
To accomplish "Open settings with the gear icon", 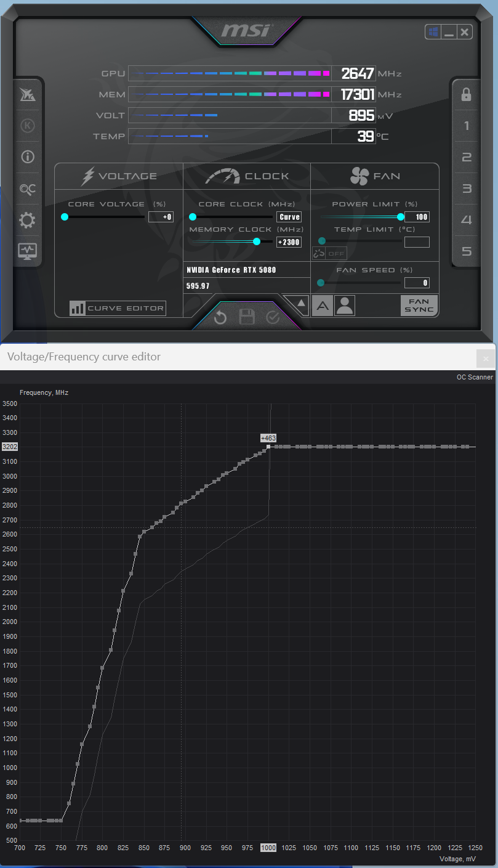I will click(x=28, y=221).
